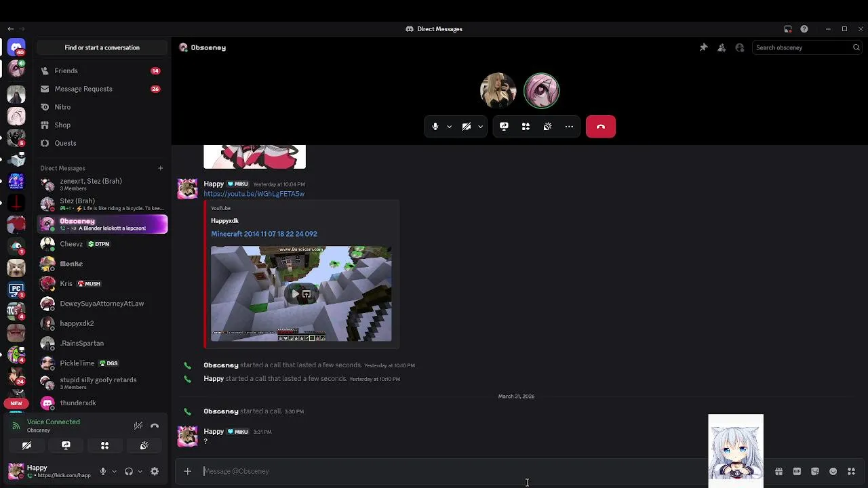Show user profile panel icon

740,47
